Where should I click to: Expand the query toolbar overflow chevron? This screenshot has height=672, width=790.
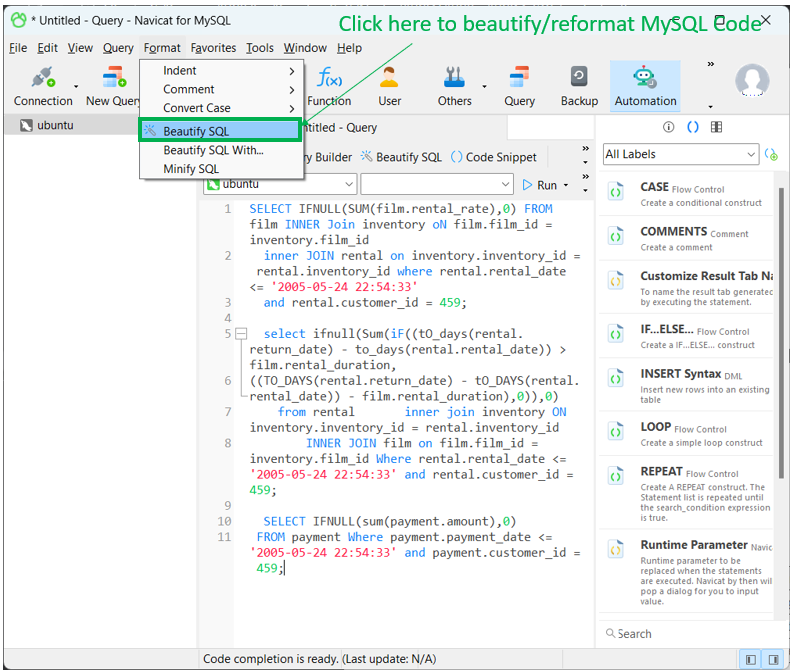[x=585, y=149]
